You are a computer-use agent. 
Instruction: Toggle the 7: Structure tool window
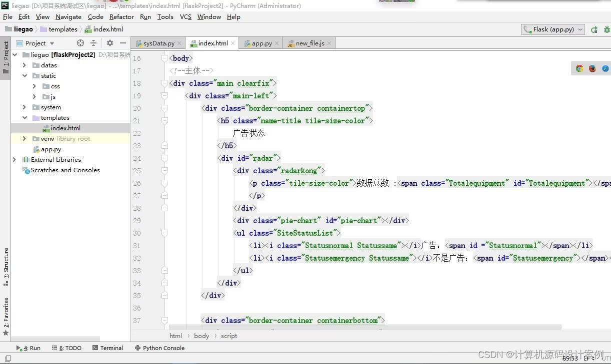coord(5,267)
